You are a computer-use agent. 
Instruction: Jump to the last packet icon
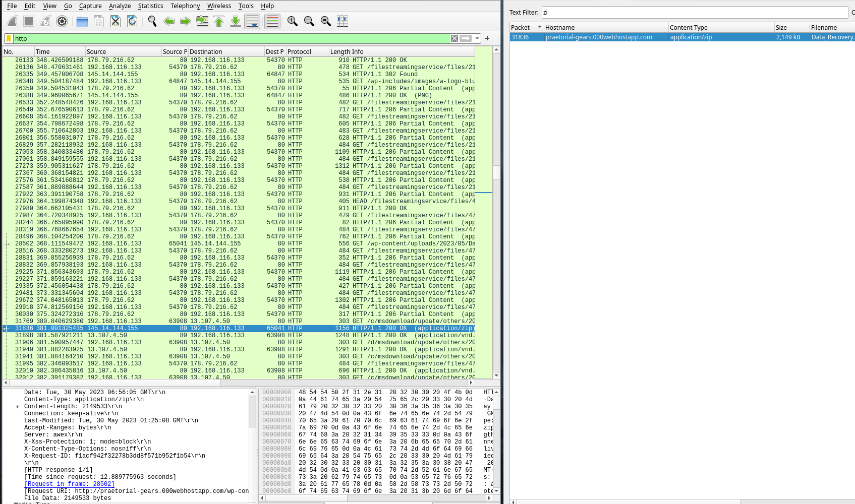(236, 21)
